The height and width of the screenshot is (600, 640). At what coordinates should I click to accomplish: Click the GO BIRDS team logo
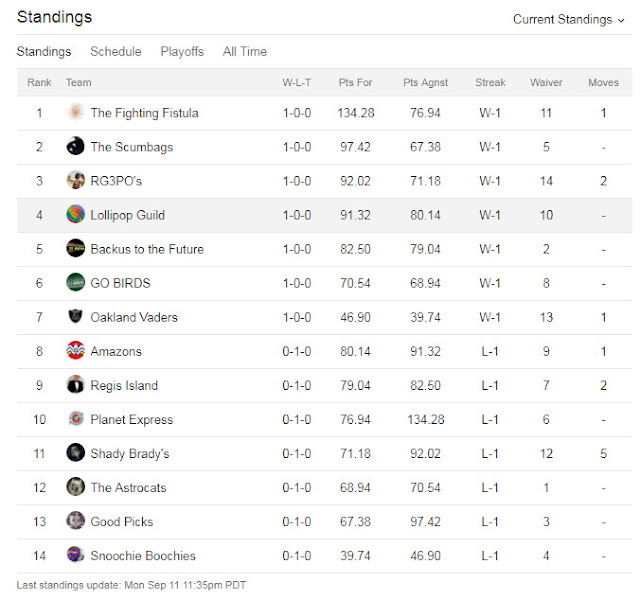[75, 283]
